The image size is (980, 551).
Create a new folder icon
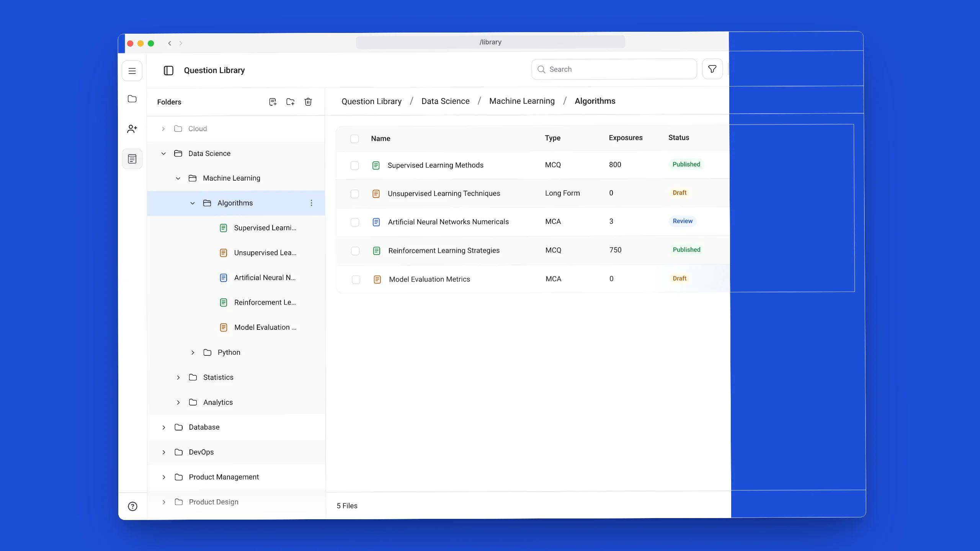point(291,102)
